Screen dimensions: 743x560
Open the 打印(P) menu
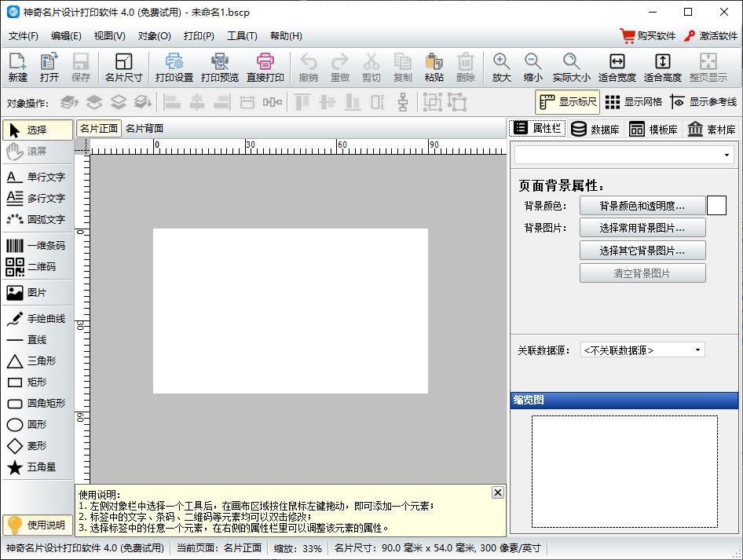pos(199,36)
